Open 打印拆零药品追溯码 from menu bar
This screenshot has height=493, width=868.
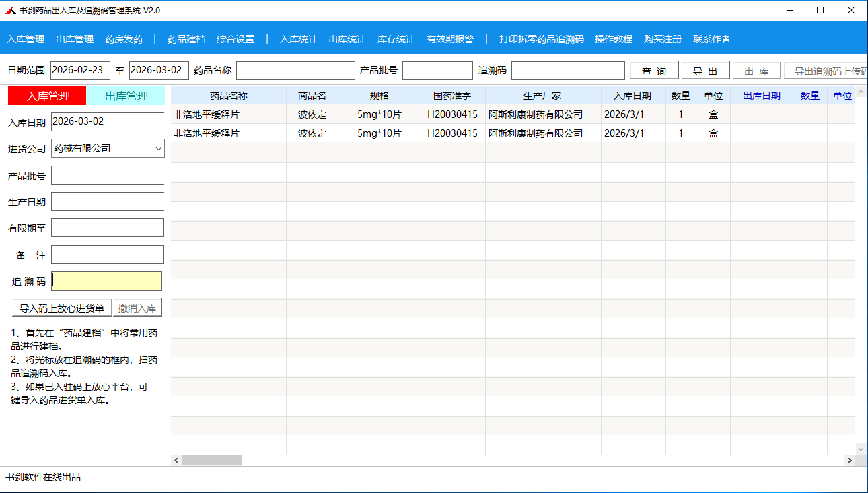click(x=541, y=39)
